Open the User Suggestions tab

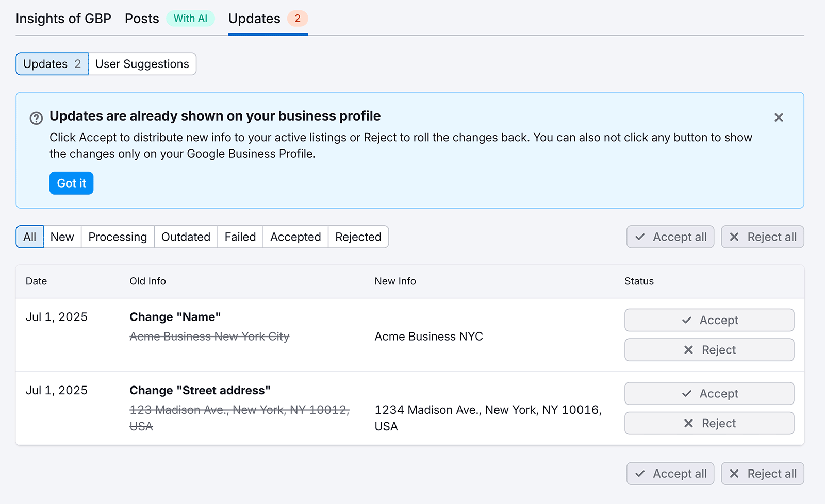point(142,64)
